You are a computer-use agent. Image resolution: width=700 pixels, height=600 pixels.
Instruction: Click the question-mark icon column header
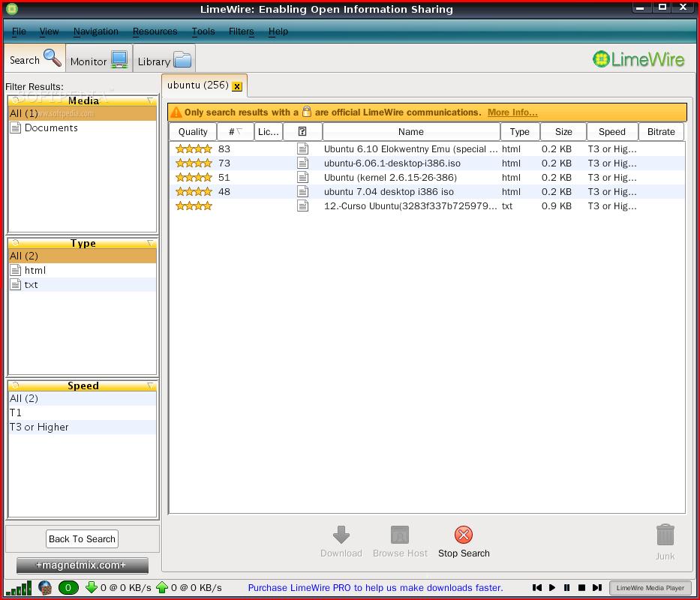[x=302, y=132]
